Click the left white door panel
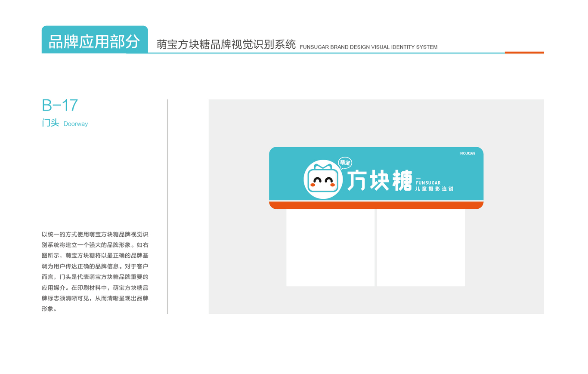 point(331,247)
